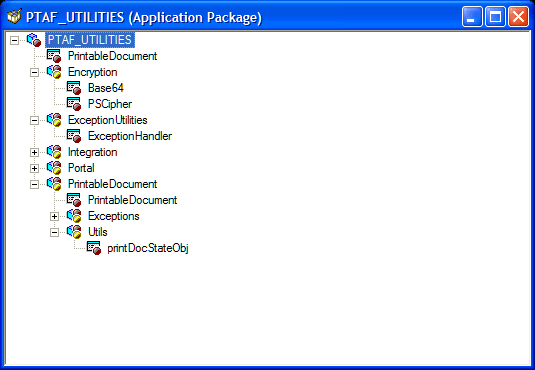Click the PTAF_UTILITIES root package icon

pyautogui.click(x=34, y=40)
